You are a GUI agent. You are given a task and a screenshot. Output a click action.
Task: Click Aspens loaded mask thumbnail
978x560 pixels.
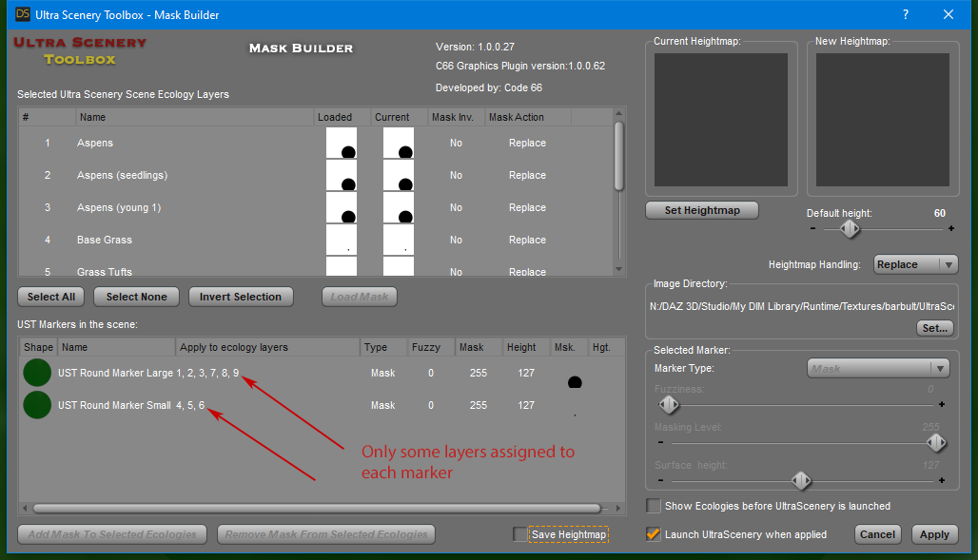pyautogui.click(x=342, y=143)
